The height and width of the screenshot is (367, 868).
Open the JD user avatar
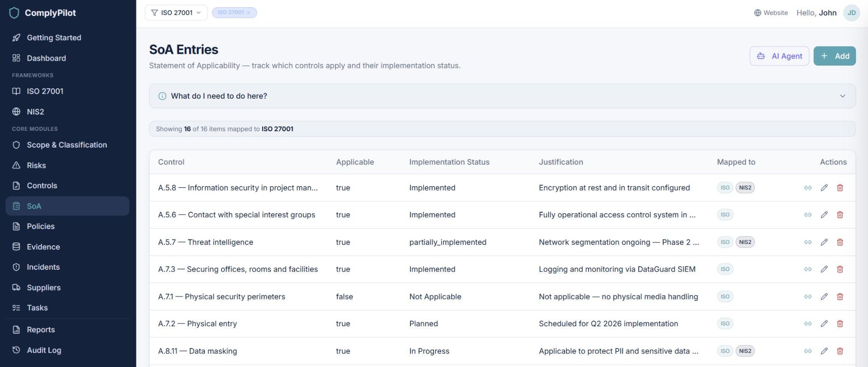pos(852,13)
